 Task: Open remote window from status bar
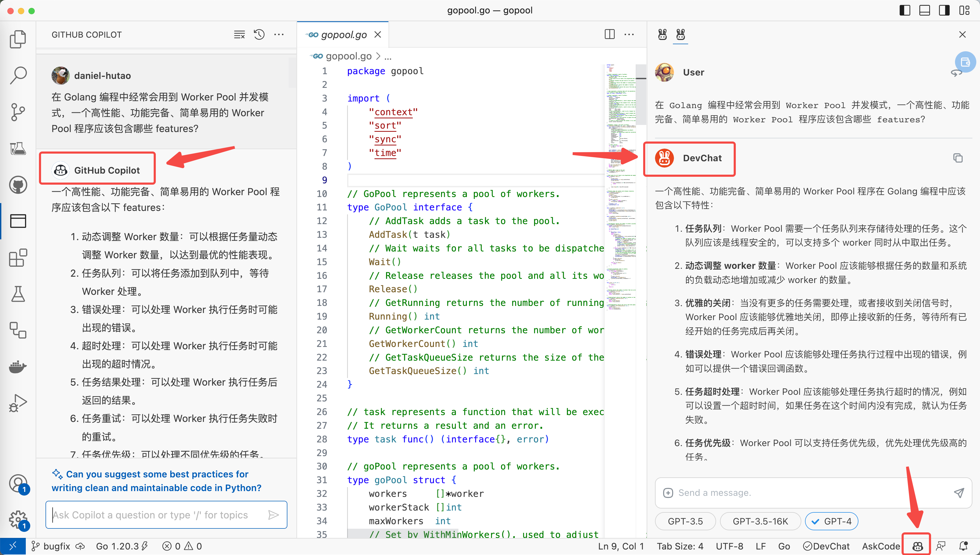point(13,546)
